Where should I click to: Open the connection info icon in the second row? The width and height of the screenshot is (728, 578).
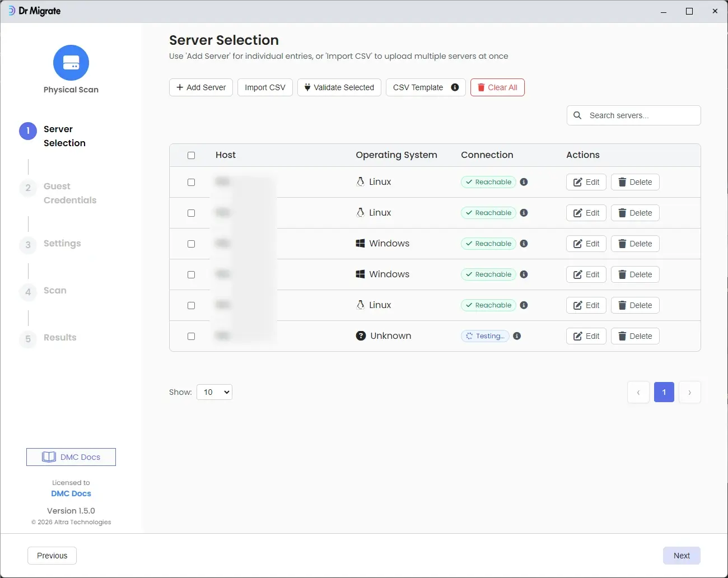(524, 213)
